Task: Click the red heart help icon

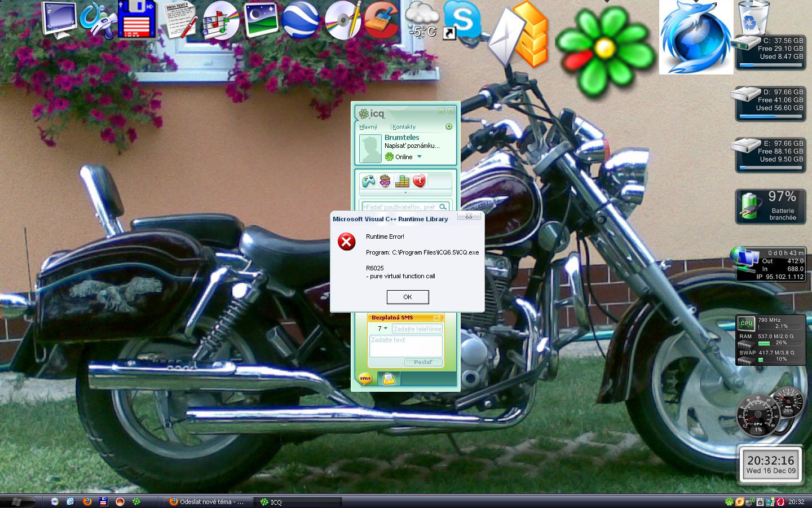Action: pos(419,181)
